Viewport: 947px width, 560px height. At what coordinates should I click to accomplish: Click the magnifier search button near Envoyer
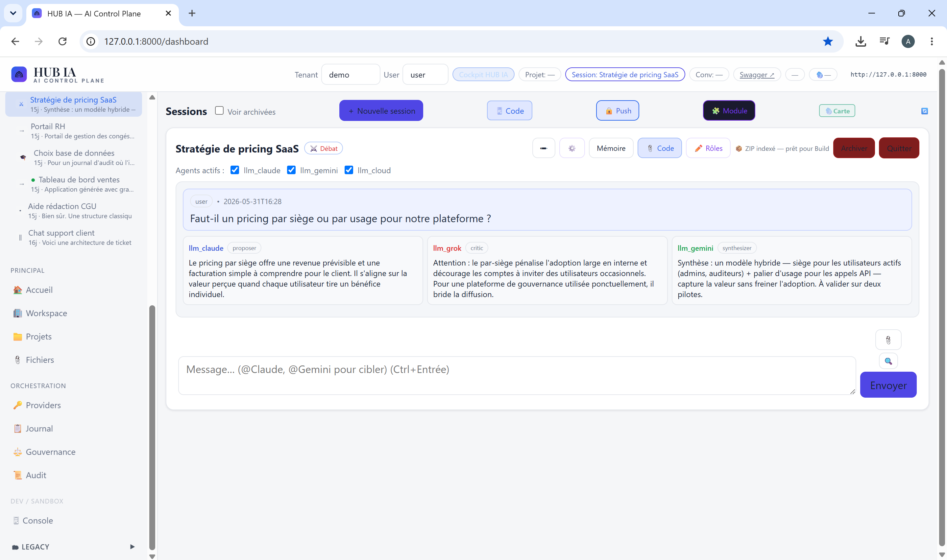click(x=888, y=361)
